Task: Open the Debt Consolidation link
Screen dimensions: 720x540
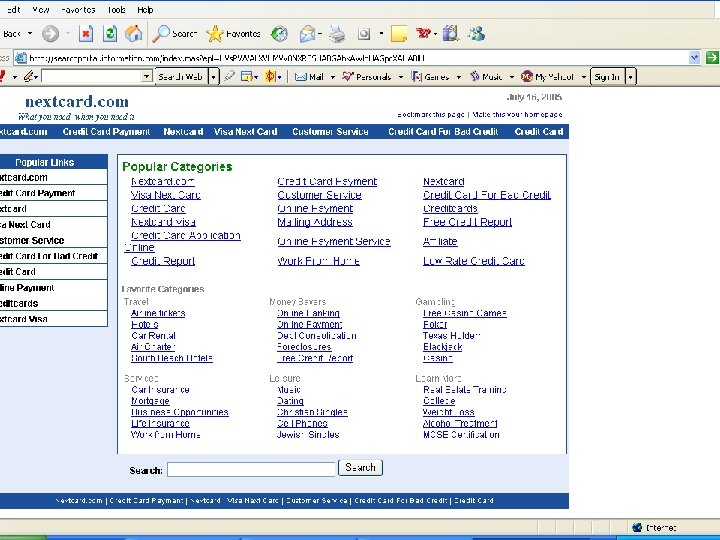Action: pyautogui.click(x=316, y=336)
